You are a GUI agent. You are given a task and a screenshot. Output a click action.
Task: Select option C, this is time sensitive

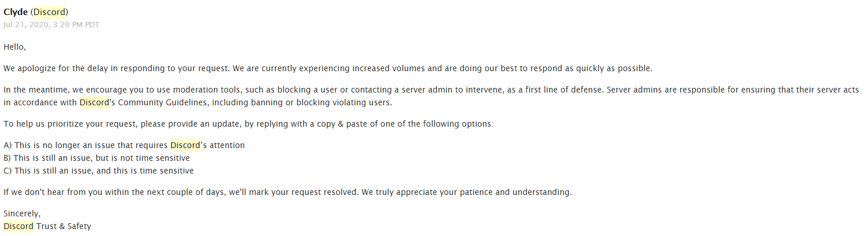pos(99,171)
